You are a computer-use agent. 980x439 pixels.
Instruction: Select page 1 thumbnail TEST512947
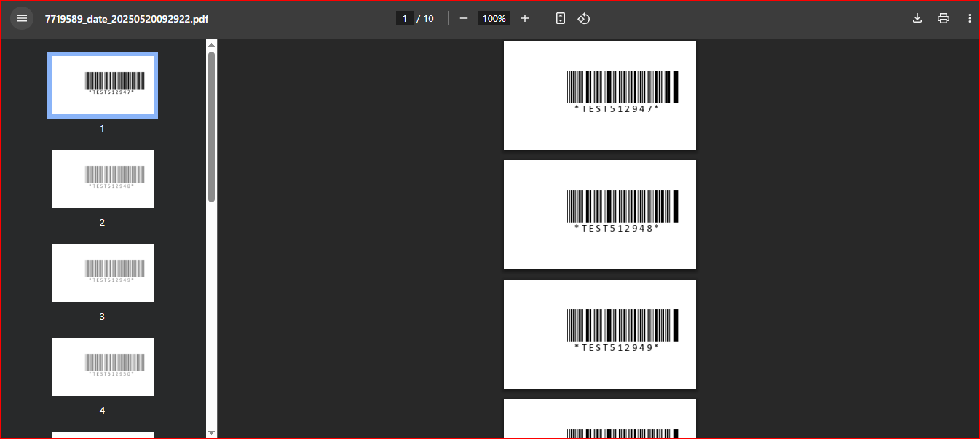coord(103,85)
